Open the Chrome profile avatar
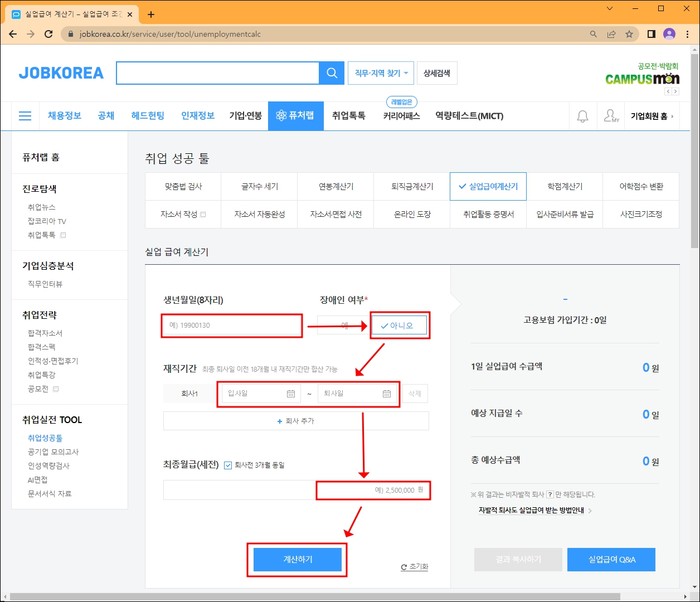The width and height of the screenshot is (700, 602). (x=669, y=34)
